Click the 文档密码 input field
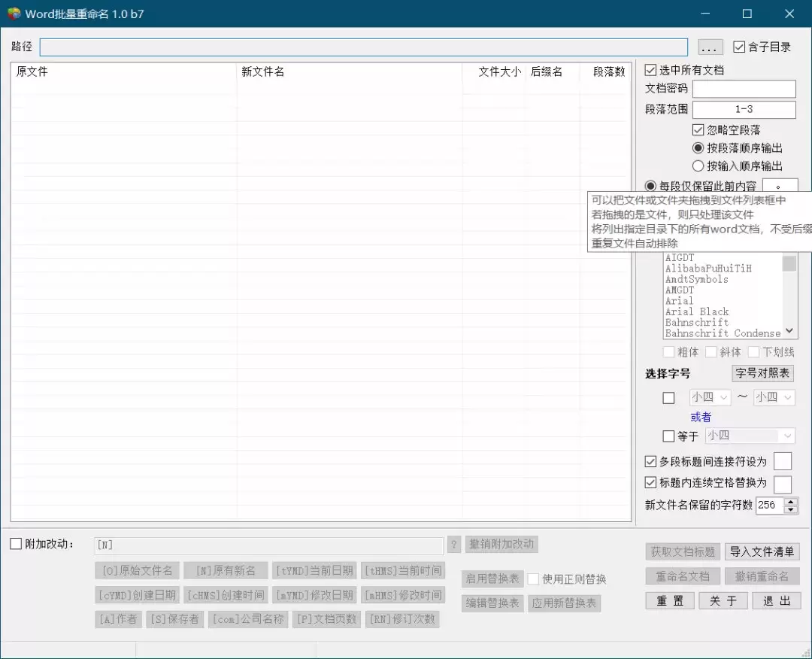This screenshot has width=812, height=659. (744, 89)
